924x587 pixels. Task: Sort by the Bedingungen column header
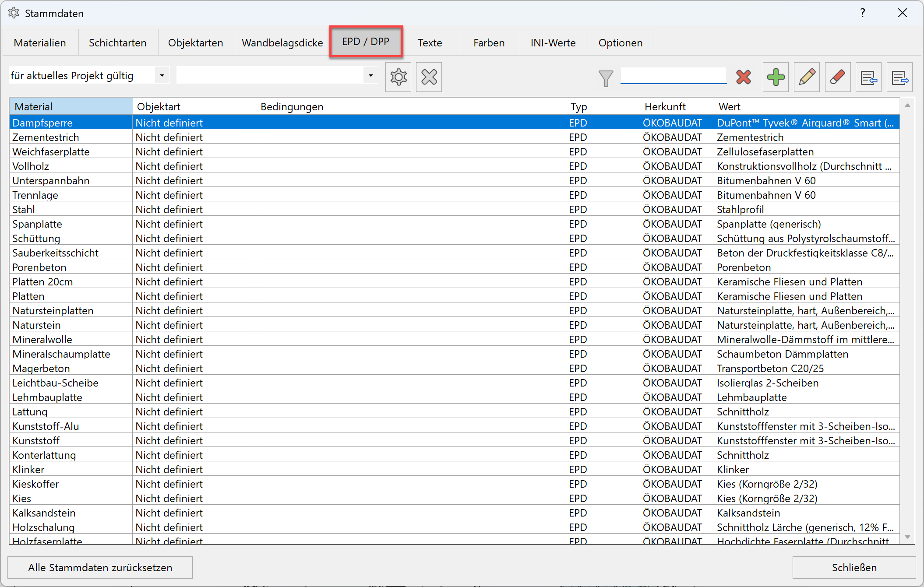[x=411, y=107]
